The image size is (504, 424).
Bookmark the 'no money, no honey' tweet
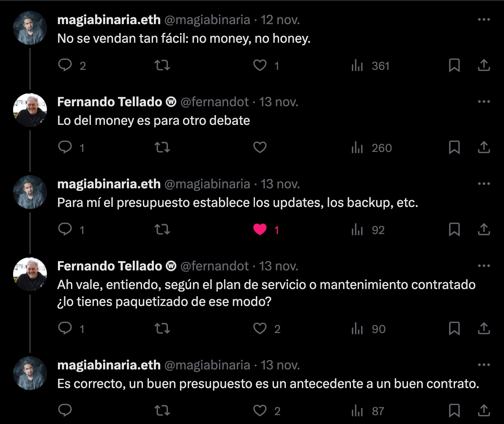pyautogui.click(x=454, y=66)
